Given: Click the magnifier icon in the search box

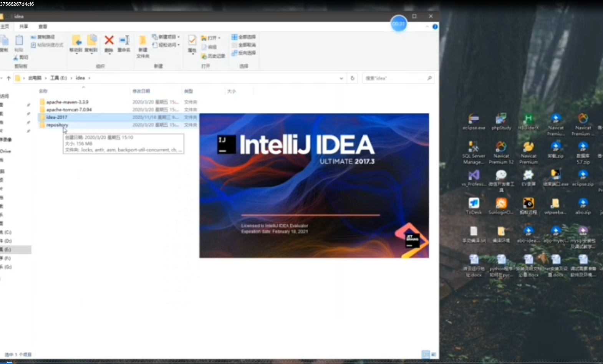Looking at the screenshot, I should coord(429,78).
